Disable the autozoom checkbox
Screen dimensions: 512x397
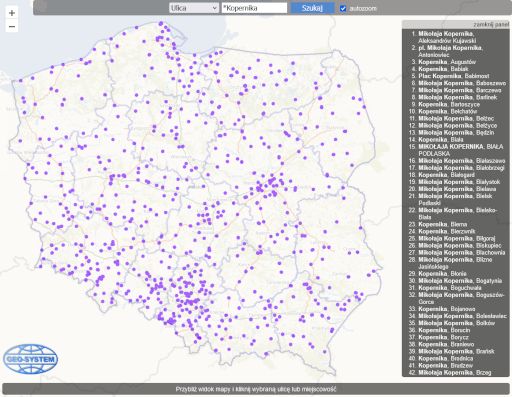pos(343,8)
